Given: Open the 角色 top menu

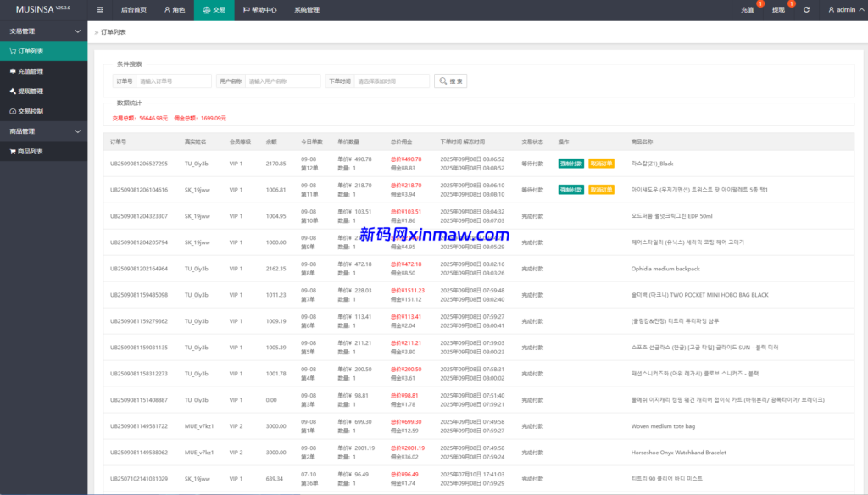Looking at the screenshot, I should point(174,10).
